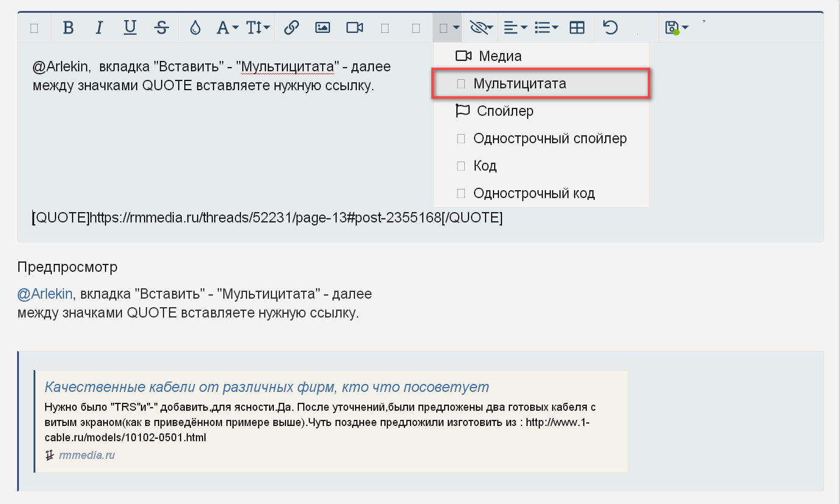This screenshot has width=840, height=504.
Task: Expand the text alignment dropdown
Action: tap(515, 27)
